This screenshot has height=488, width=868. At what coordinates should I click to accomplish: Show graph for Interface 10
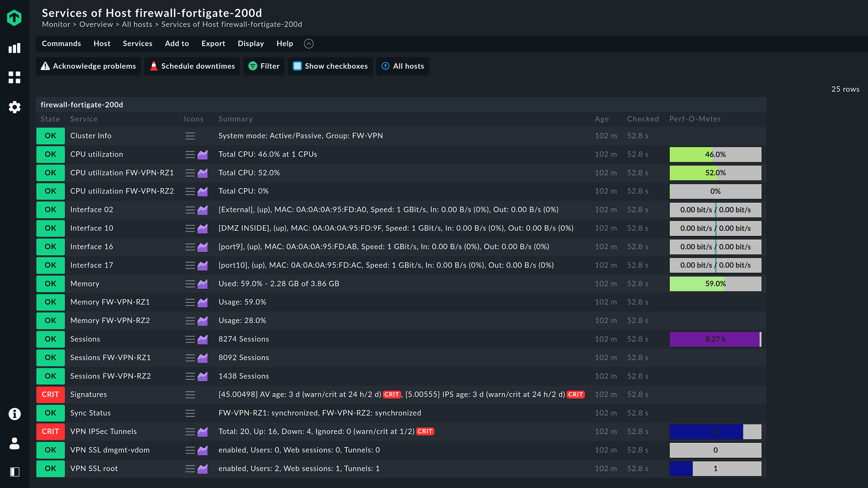coord(202,228)
